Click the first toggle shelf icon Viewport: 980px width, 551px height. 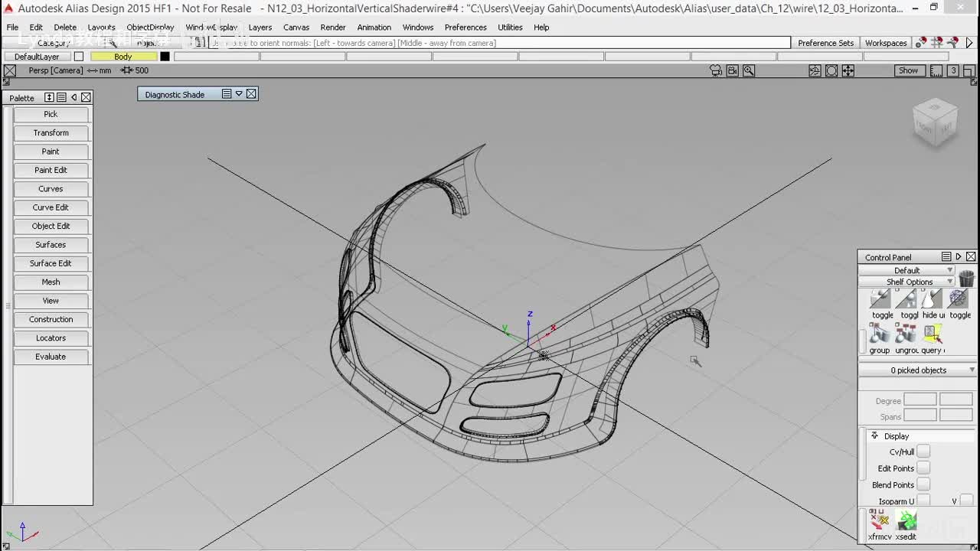[x=880, y=298]
